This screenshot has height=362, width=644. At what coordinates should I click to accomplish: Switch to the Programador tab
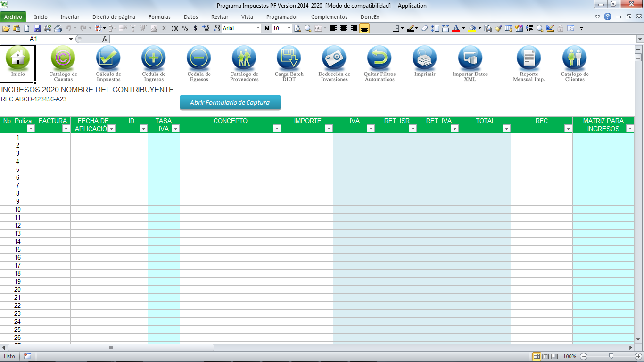(x=282, y=17)
